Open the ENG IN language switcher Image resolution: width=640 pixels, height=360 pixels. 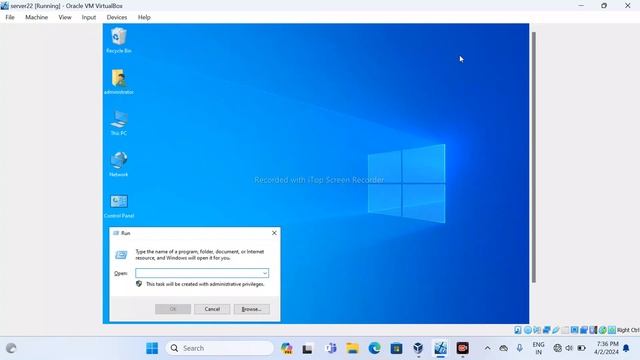coord(538,348)
